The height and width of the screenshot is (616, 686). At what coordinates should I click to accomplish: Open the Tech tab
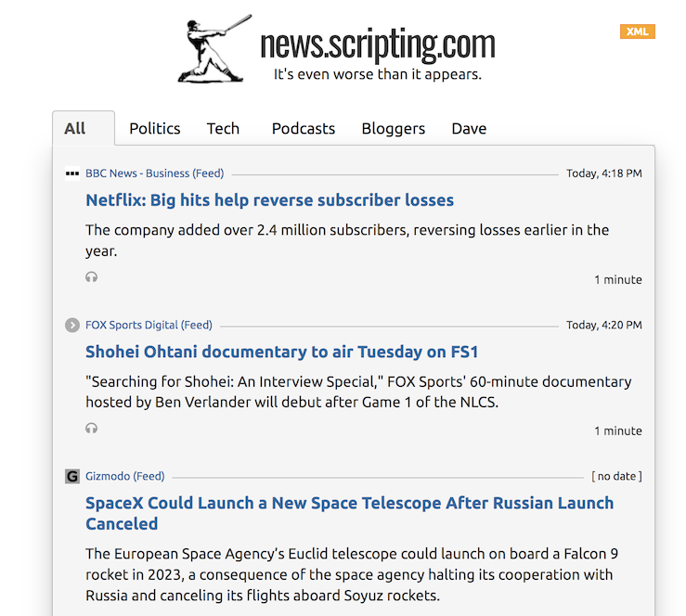tap(223, 129)
